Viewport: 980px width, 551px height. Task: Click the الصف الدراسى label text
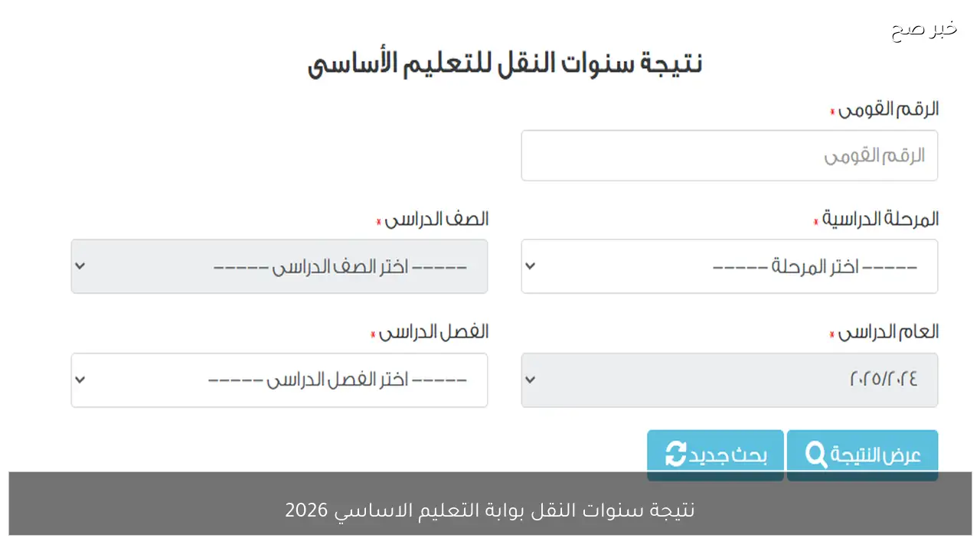(x=436, y=219)
